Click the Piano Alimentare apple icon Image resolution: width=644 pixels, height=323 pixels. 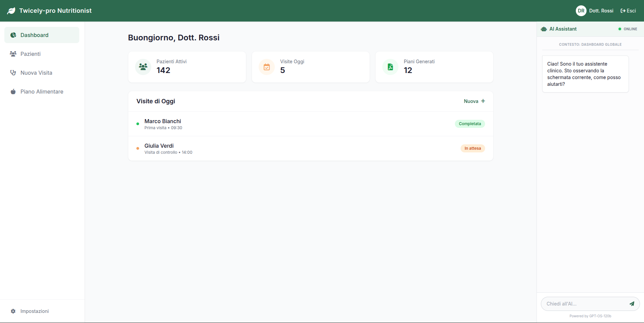pyautogui.click(x=13, y=92)
